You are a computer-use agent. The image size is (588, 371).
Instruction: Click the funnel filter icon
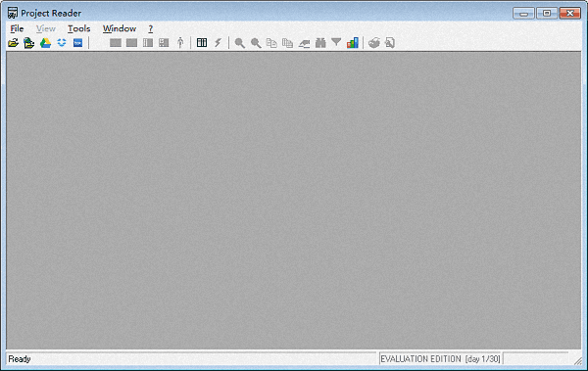tap(336, 42)
